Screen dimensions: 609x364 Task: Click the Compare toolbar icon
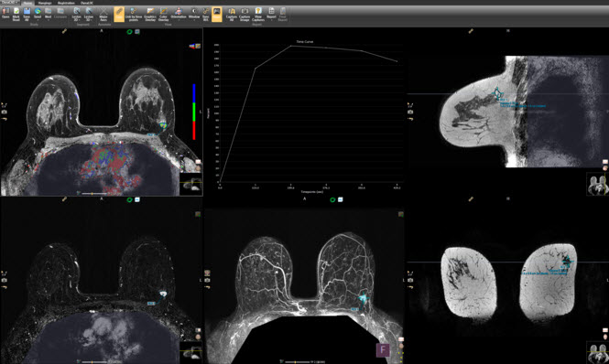pyautogui.click(x=60, y=14)
